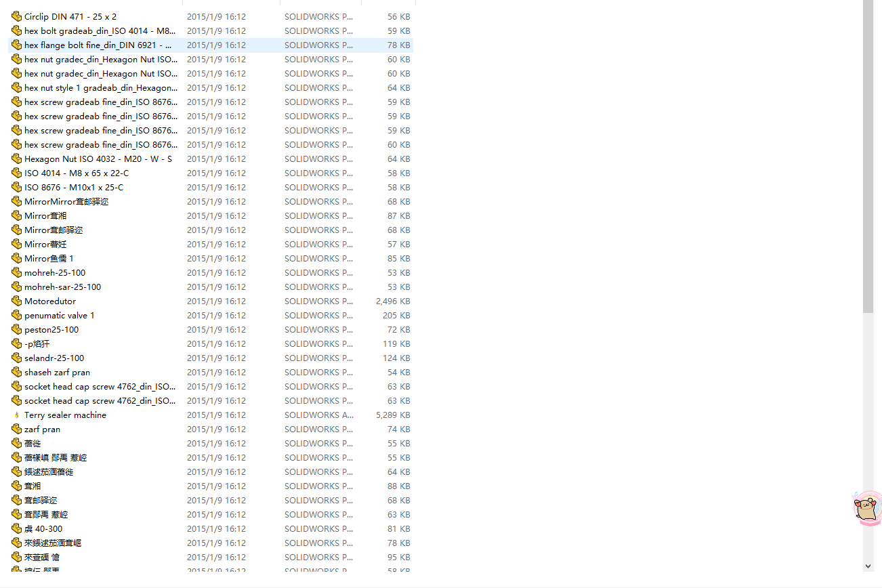Image resolution: width=882 pixels, height=588 pixels.
Task: Select the Terry sealer machine assembly icon
Action: coord(17,415)
